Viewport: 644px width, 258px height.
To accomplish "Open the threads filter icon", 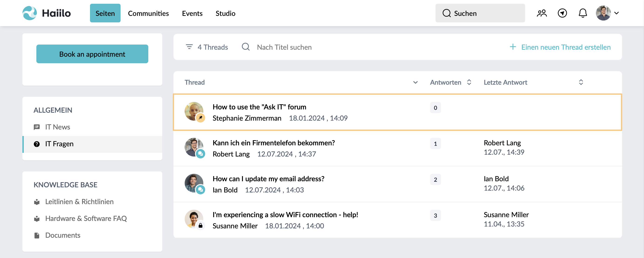I will pos(189,47).
